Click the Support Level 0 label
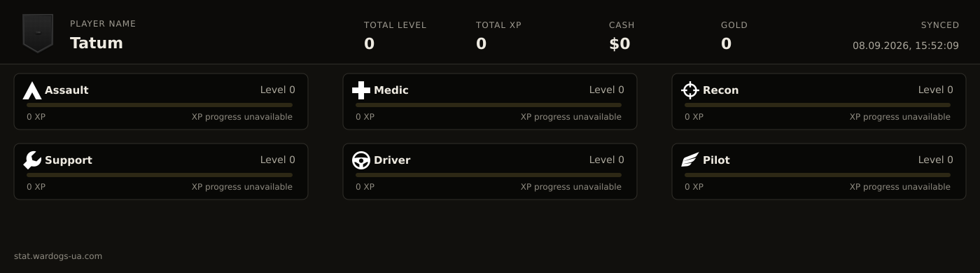Screen dimensions: 980x273 point(278,160)
